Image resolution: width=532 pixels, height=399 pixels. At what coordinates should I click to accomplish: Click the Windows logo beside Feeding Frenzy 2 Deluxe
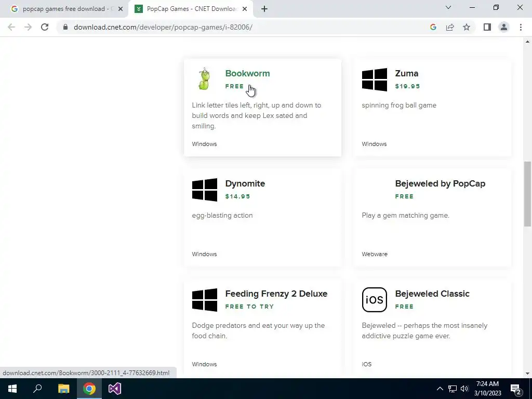(x=204, y=300)
